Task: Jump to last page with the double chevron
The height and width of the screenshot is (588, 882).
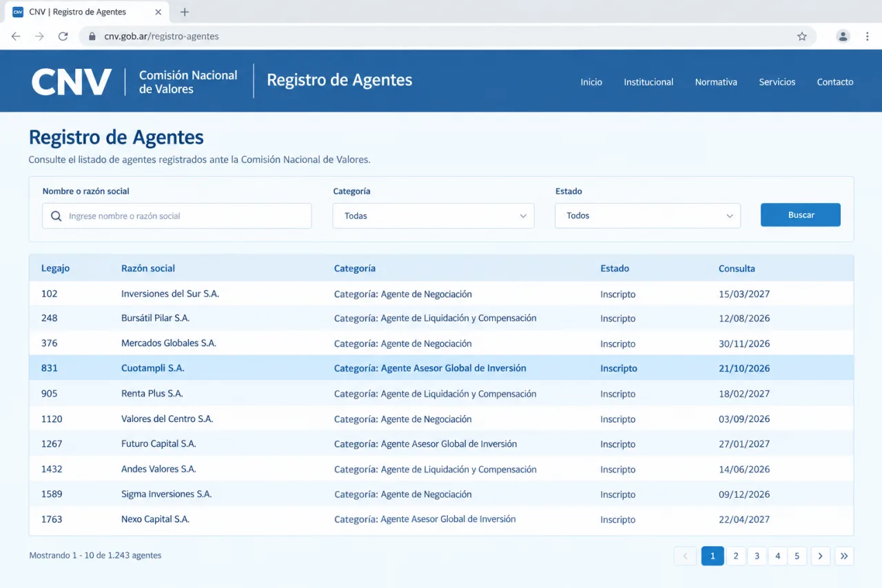Action: [844, 556]
